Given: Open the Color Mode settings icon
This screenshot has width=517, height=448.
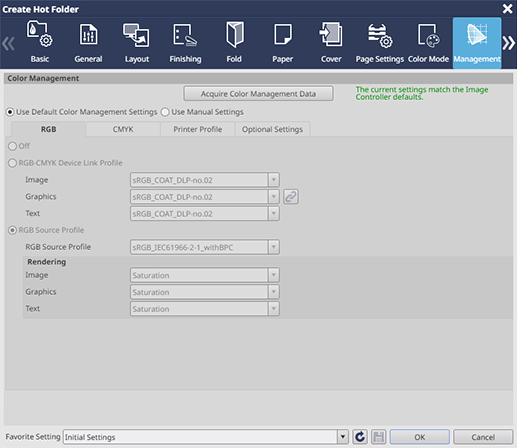Looking at the screenshot, I should click(x=428, y=43).
